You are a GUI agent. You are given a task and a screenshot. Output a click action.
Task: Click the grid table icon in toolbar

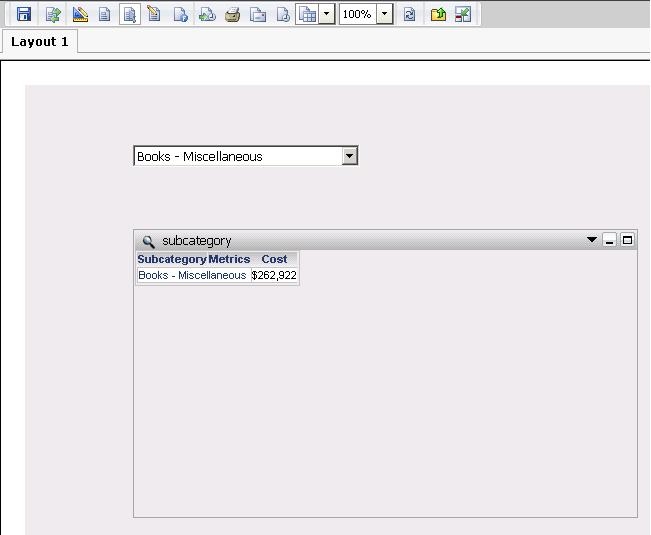pos(307,15)
